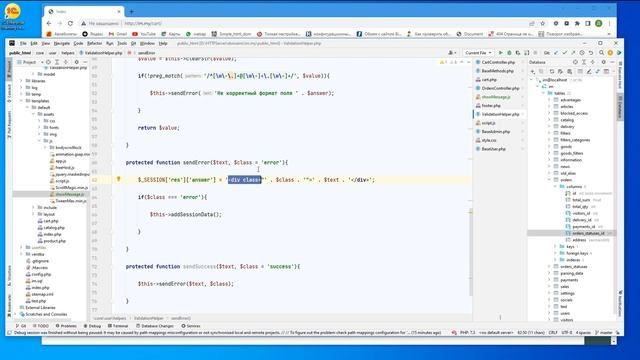640x360 pixels.
Task: Click the Git history clock icon
Action: 582,53
